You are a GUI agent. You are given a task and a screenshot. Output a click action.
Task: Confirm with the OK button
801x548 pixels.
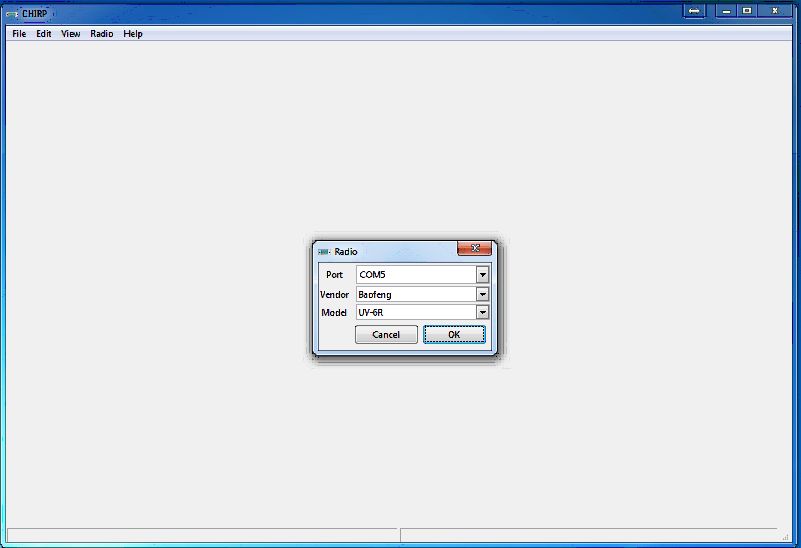point(454,335)
